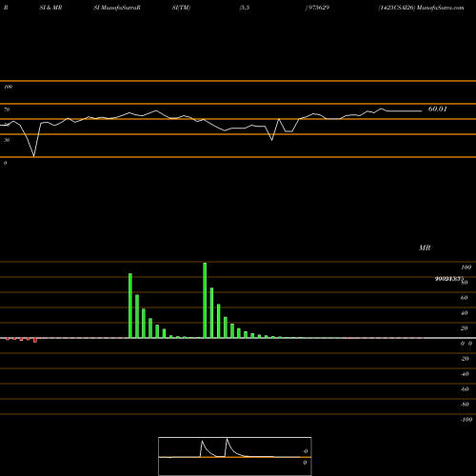
Task: Click the MR axis label -80
Action: [x=465, y=405]
